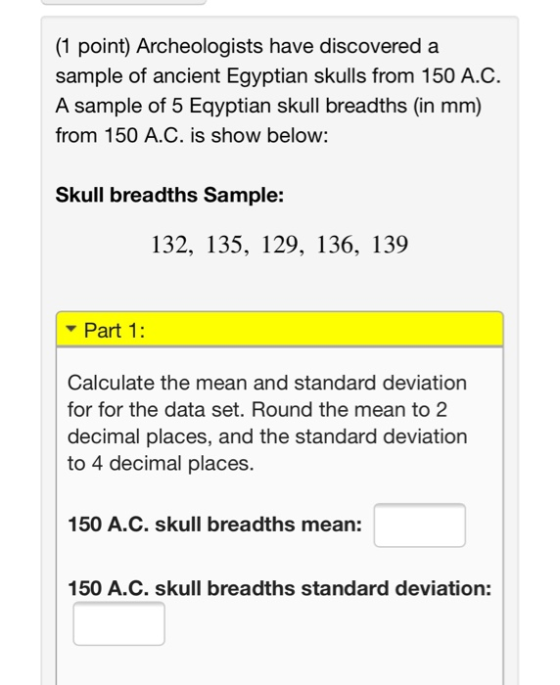Select the sample value 136
This screenshot has height=685, width=560.
coord(336,245)
